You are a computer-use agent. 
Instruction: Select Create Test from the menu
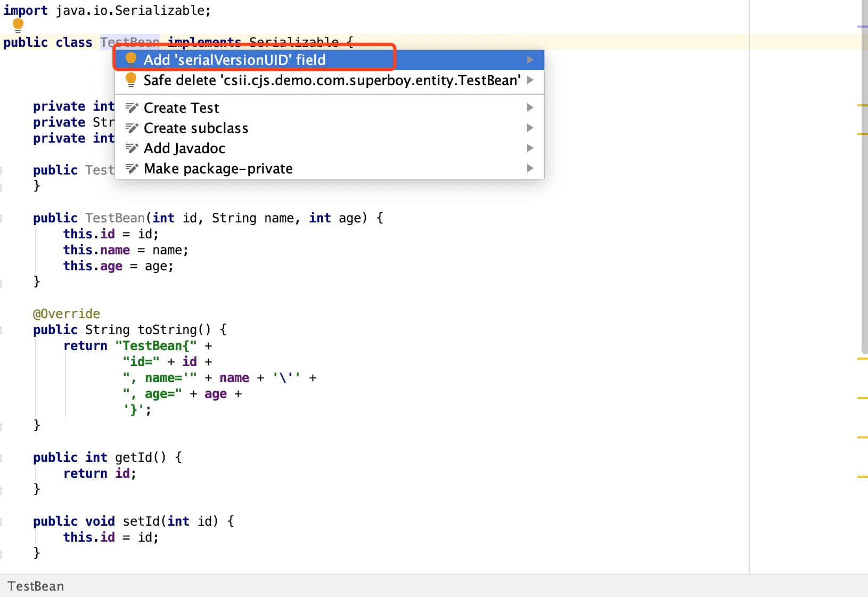(x=181, y=107)
